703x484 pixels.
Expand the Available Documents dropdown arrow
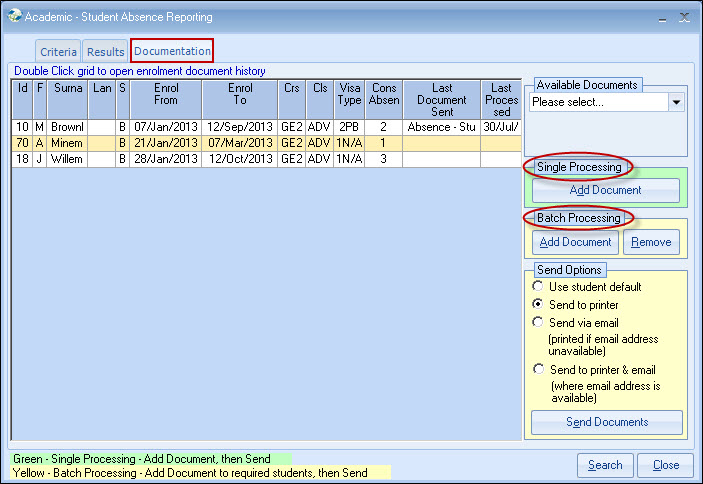click(676, 102)
